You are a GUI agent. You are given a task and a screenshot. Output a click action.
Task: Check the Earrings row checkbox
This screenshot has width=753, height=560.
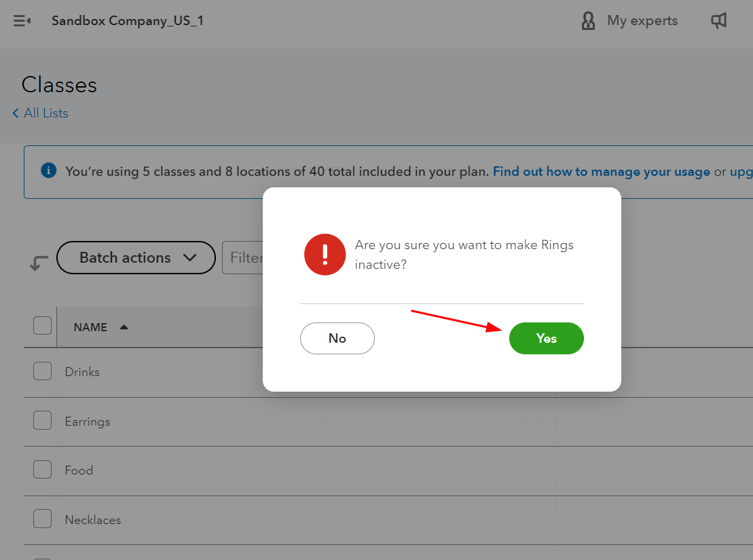(41, 419)
